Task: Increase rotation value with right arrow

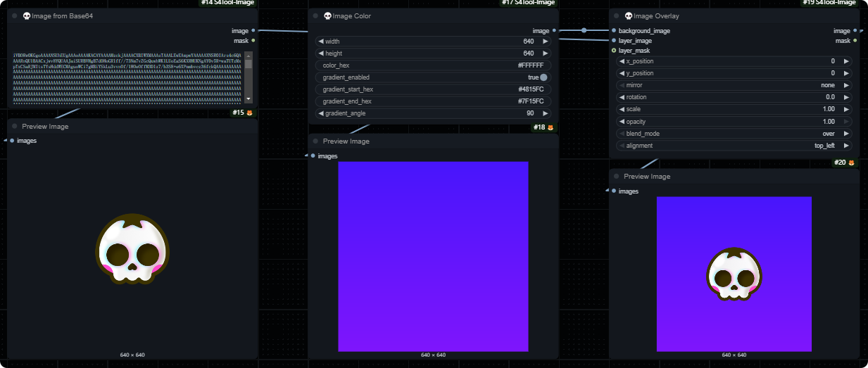Action: [x=846, y=97]
